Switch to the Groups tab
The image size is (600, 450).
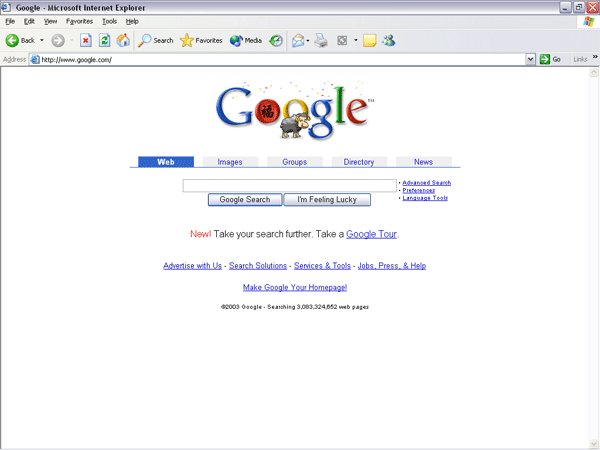tap(295, 162)
